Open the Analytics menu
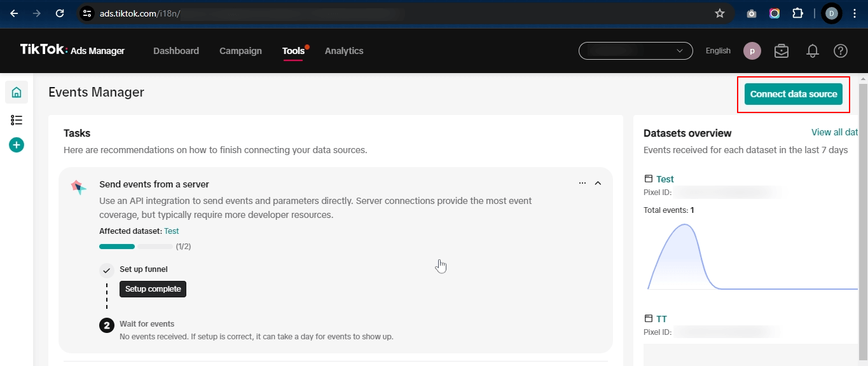This screenshot has width=868, height=366. (x=344, y=51)
